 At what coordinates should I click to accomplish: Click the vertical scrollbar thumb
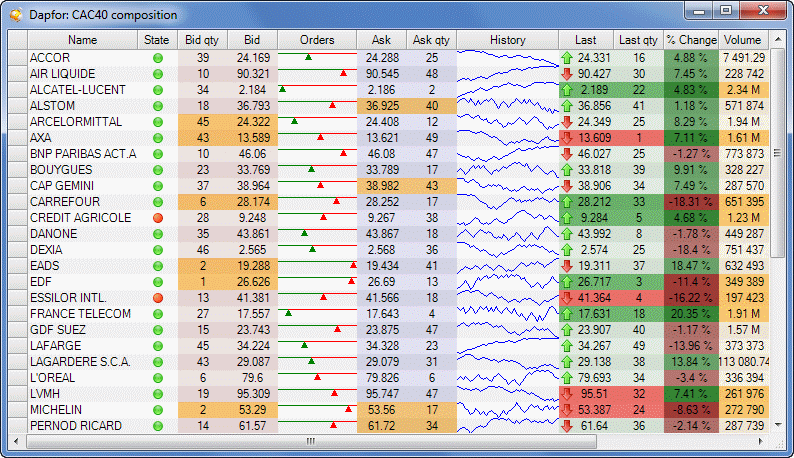[777, 153]
